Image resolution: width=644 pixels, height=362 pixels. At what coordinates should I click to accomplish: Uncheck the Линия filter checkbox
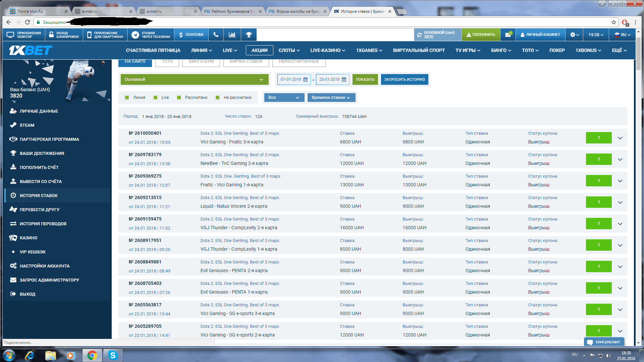[127, 98]
